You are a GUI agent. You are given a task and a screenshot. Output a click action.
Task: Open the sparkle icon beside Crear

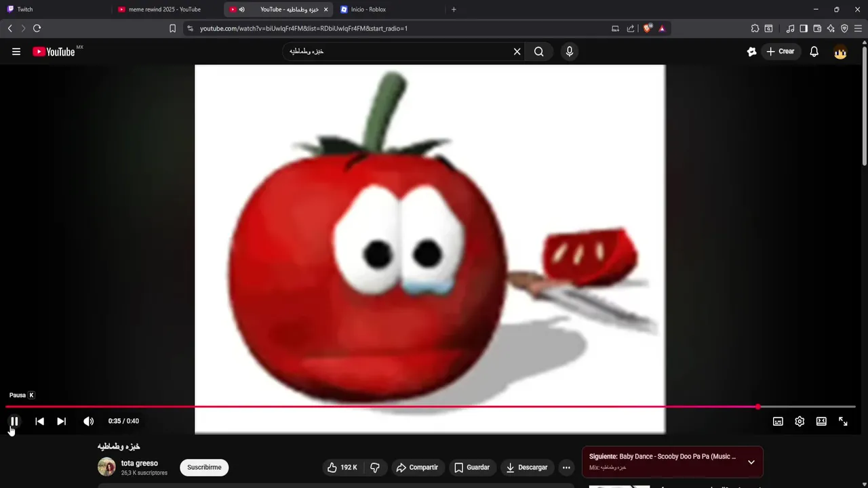[751, 52]
